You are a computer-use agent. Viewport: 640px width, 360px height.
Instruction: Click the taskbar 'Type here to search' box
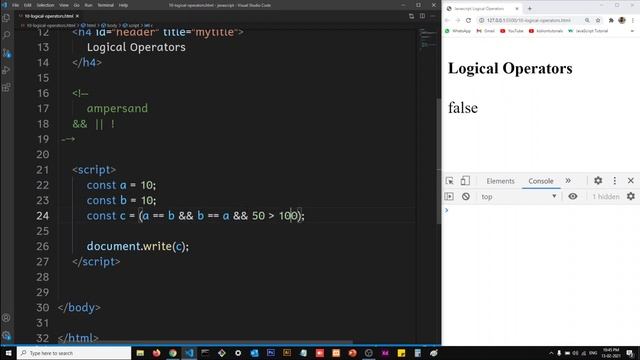[x=74, y=353]
